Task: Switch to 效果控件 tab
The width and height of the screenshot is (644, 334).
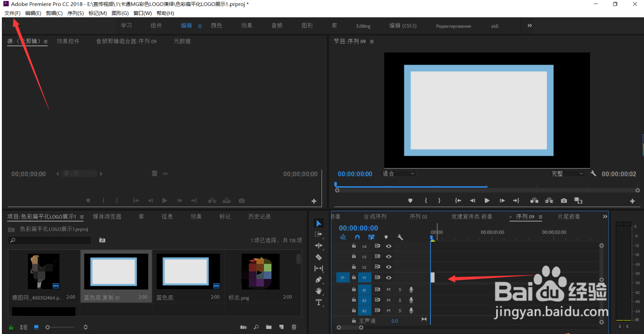Action: (68, 41)
